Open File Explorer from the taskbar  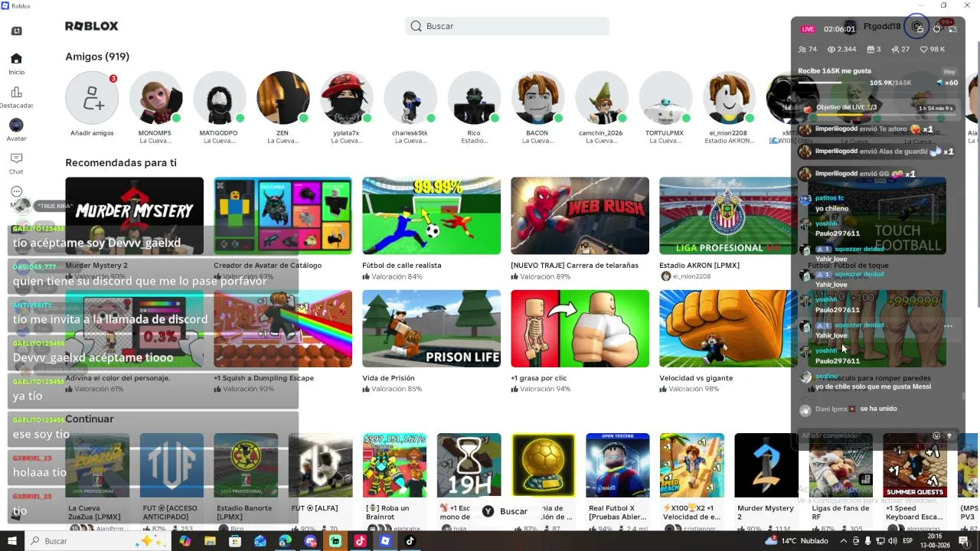click(210, 541)
